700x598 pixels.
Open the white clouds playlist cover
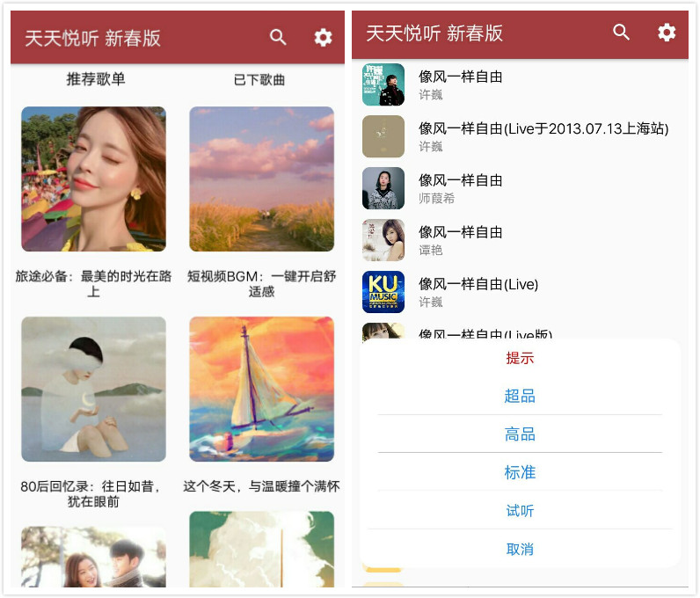click(261, 550)
